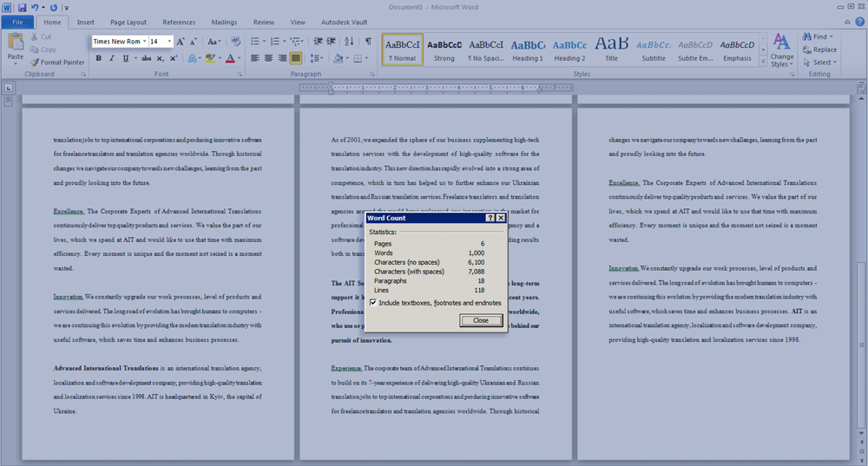Center the text
Viewport: 868px width, 466px height.
point(268,58)
